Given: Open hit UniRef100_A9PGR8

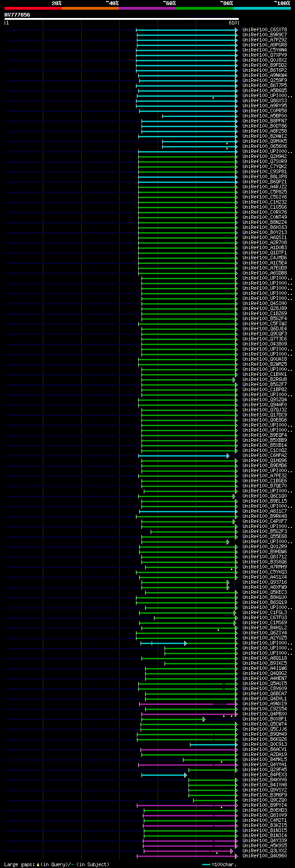Looking at the screenshot, I should [265, 45].
